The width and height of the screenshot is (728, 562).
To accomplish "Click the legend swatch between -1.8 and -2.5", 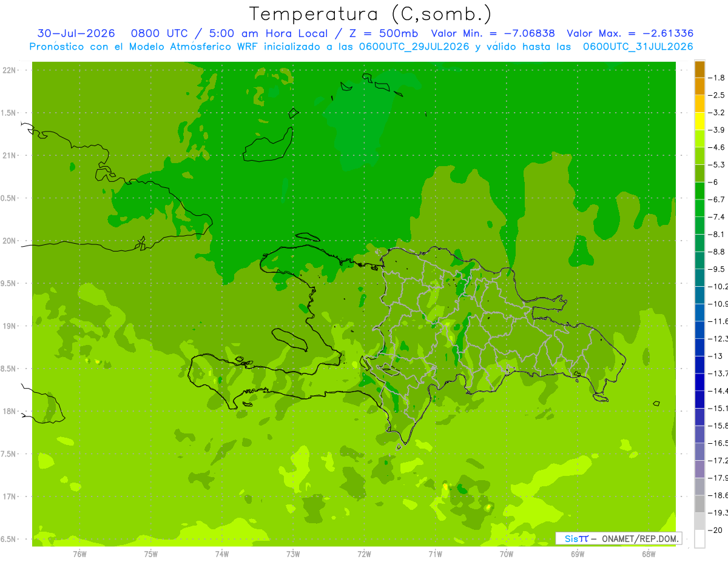I will 699,86.
